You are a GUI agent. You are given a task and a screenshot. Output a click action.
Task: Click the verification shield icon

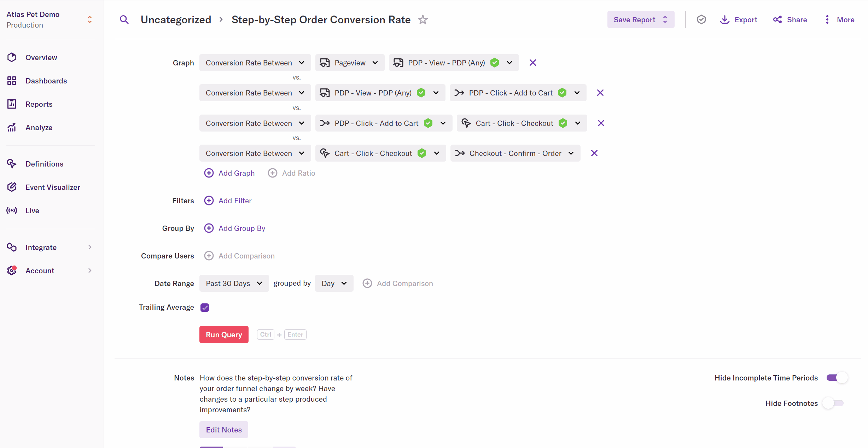click(x=701, y=20)
